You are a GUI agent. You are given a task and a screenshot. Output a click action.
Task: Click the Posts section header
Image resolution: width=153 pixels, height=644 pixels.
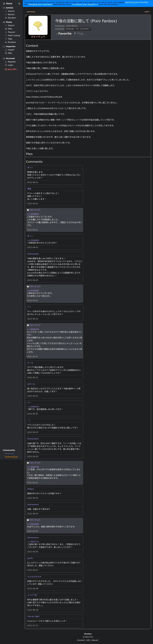pos(9,22)
